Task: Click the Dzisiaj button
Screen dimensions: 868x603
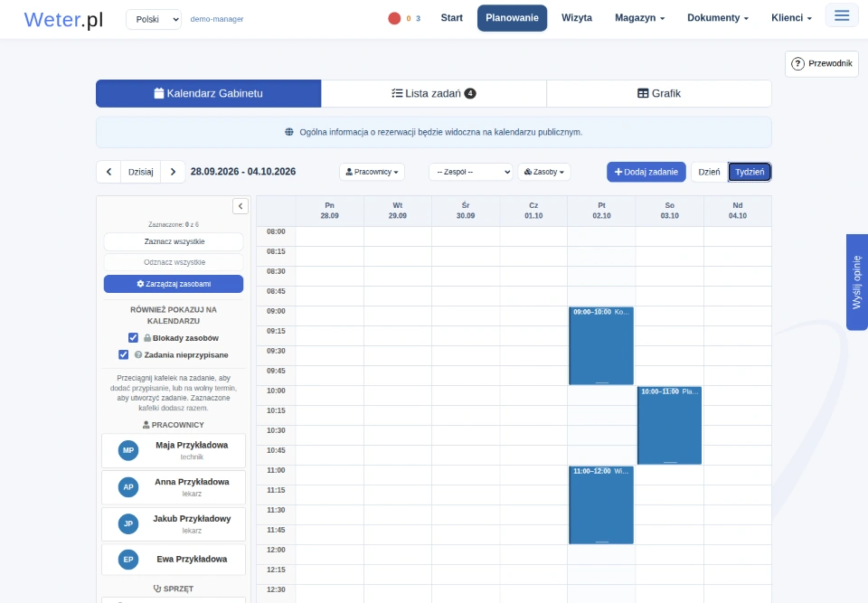Action: 141,172
